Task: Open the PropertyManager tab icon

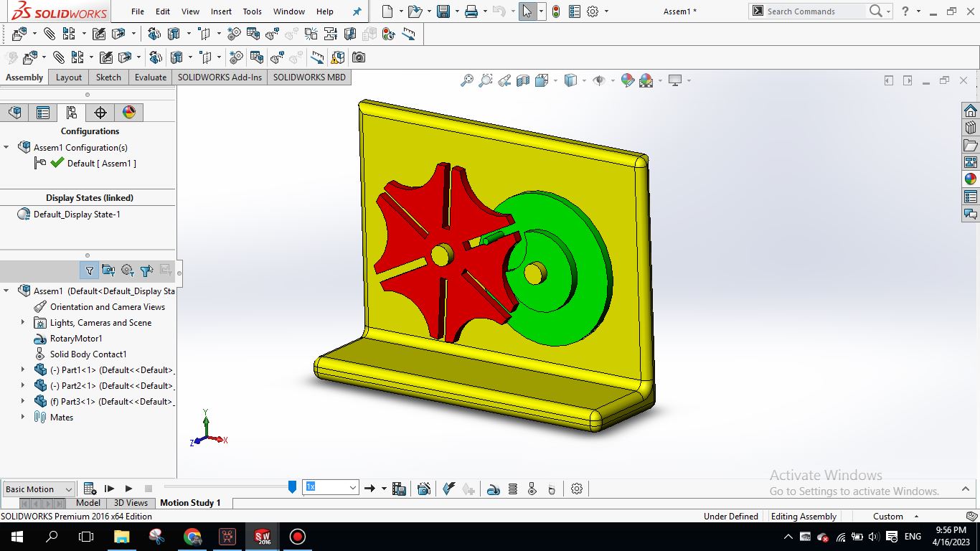Action: coord(43,113)
